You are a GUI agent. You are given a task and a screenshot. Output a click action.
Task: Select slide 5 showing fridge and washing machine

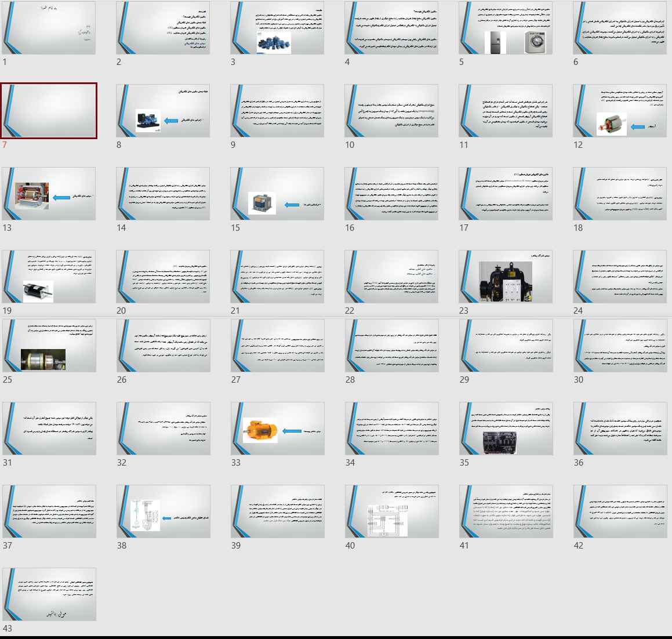coord(506,28)
